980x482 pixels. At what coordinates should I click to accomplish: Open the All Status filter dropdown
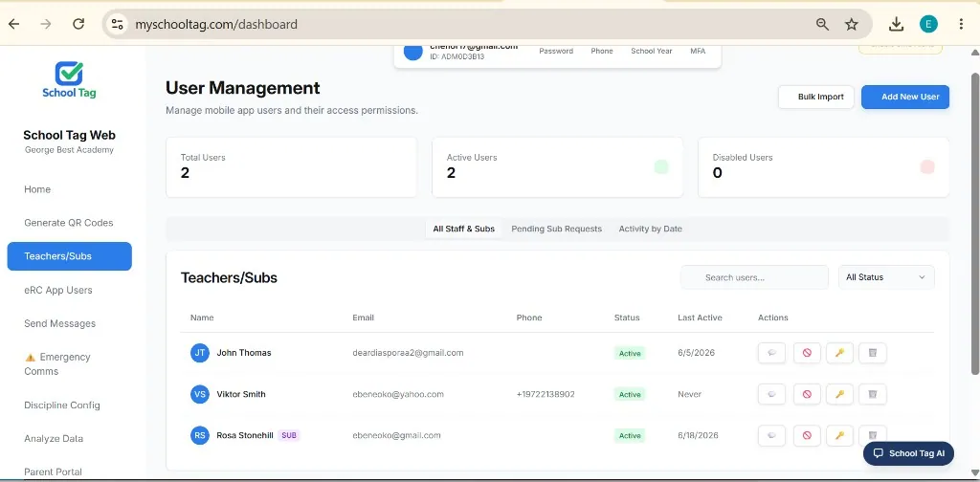[886, 277]
